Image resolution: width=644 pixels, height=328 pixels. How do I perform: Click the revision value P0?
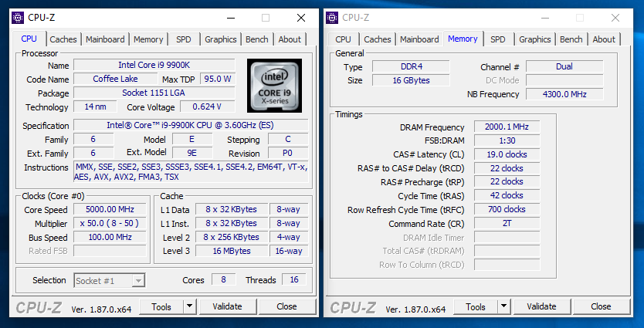coord(288,153)
